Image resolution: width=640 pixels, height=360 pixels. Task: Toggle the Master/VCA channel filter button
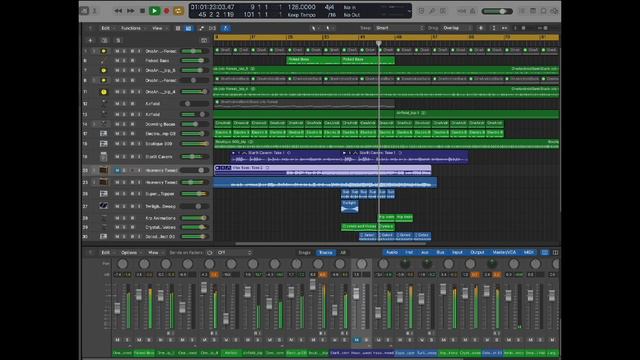pyautogui.click(x=504, y=253)
